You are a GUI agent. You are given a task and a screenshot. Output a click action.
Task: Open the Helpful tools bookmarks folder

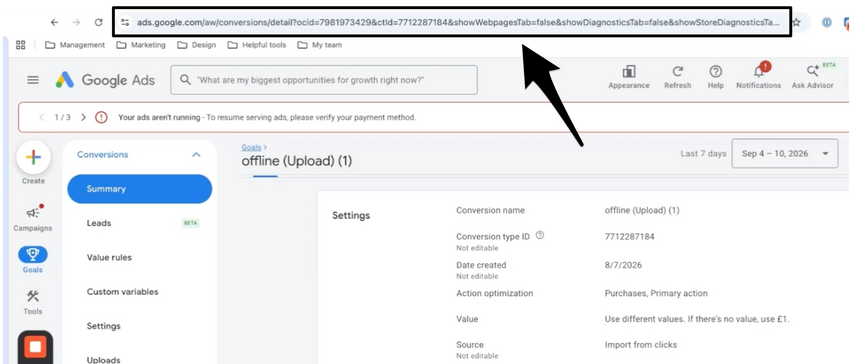[x=257, y=45]
